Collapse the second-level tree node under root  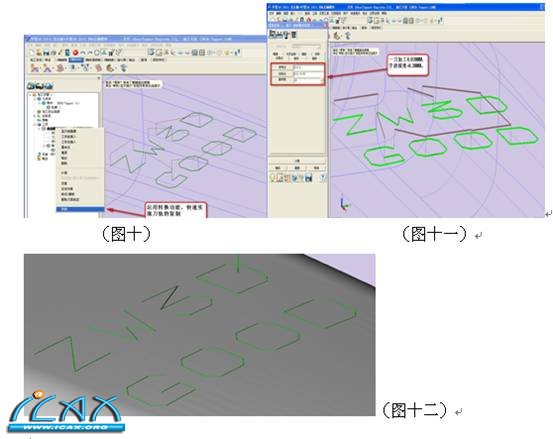[x=35, y=99]
